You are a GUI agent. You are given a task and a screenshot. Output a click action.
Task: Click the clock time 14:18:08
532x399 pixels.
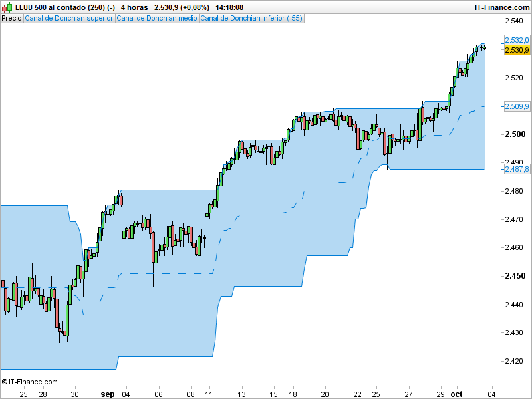click(229, 7)
